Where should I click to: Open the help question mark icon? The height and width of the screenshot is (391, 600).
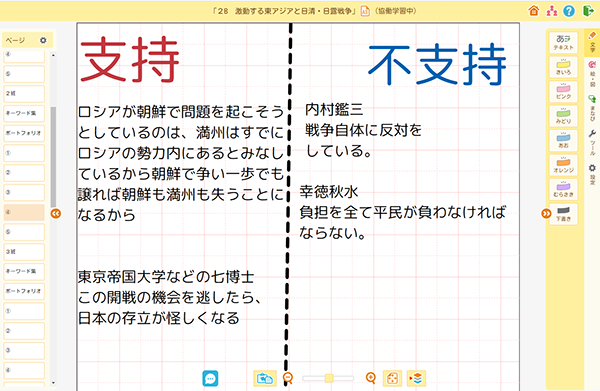pyautogui.click(x=569, y=11)
